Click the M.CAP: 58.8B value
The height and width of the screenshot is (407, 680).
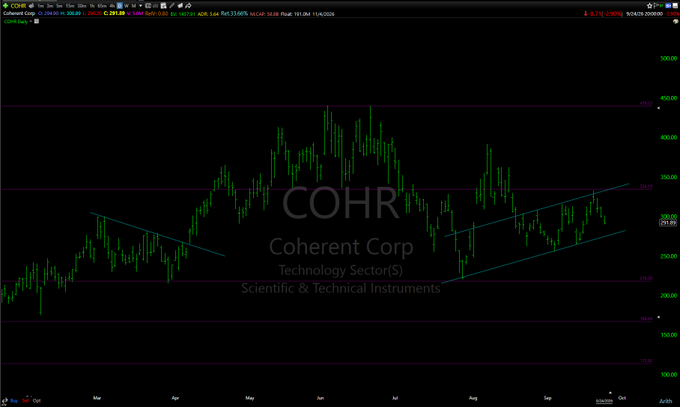click(264, 14)
